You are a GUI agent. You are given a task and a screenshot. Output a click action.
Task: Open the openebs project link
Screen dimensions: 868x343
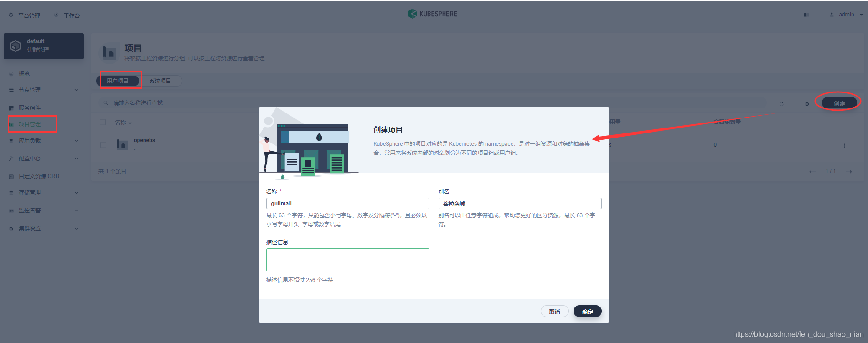[144, 140]
